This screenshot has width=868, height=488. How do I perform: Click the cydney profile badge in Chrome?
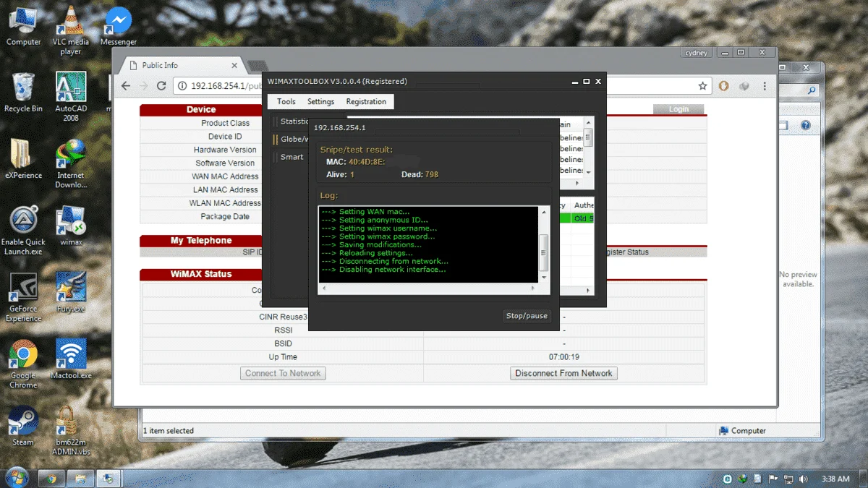[697, 53]
